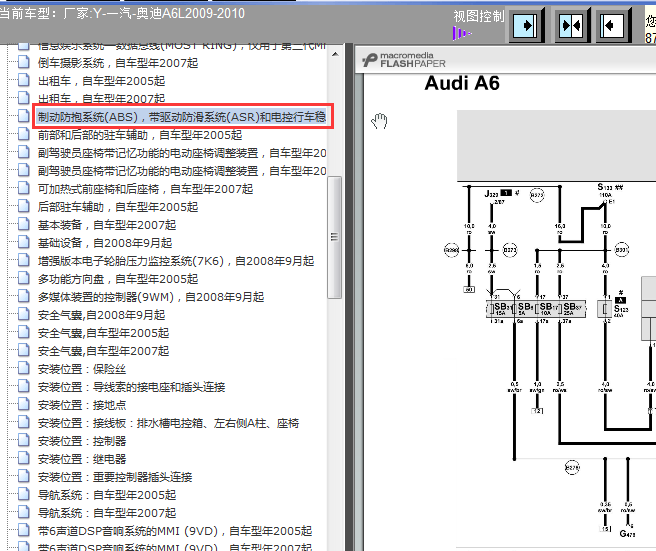656x551 pixels.
Task: Click document icon beside 多功能方向盘
Action: (x=24, y=278)
